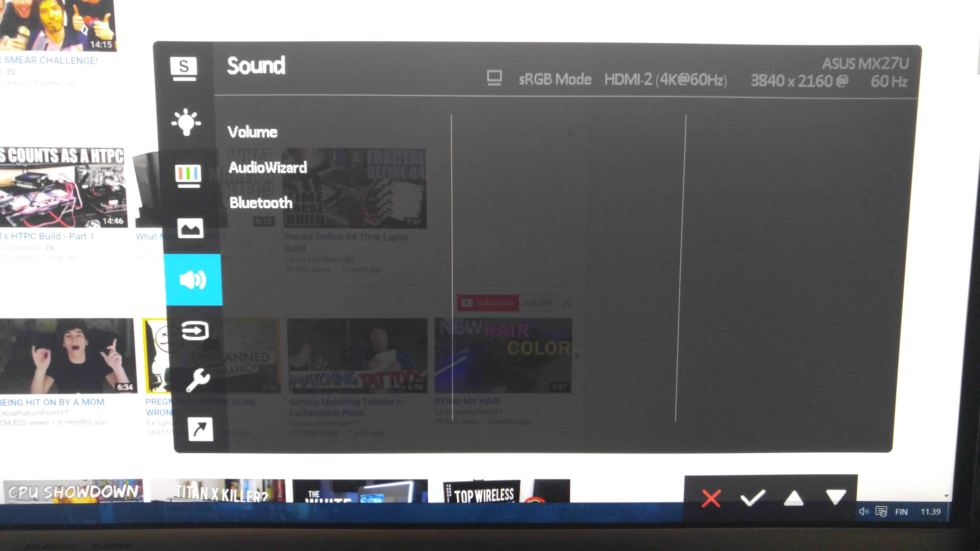Viewport: 980px width, 551px height.
Task: Select the AudioWizard menu item
Action: [268, 167]
